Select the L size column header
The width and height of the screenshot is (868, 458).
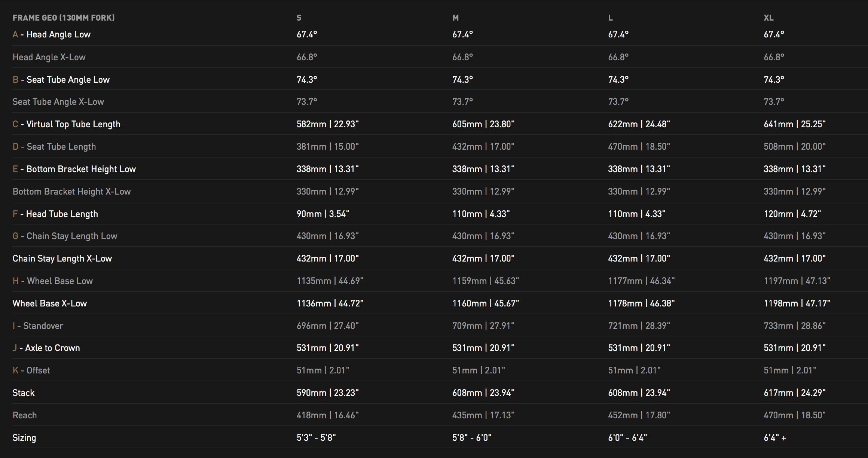[x=611, y=18]
